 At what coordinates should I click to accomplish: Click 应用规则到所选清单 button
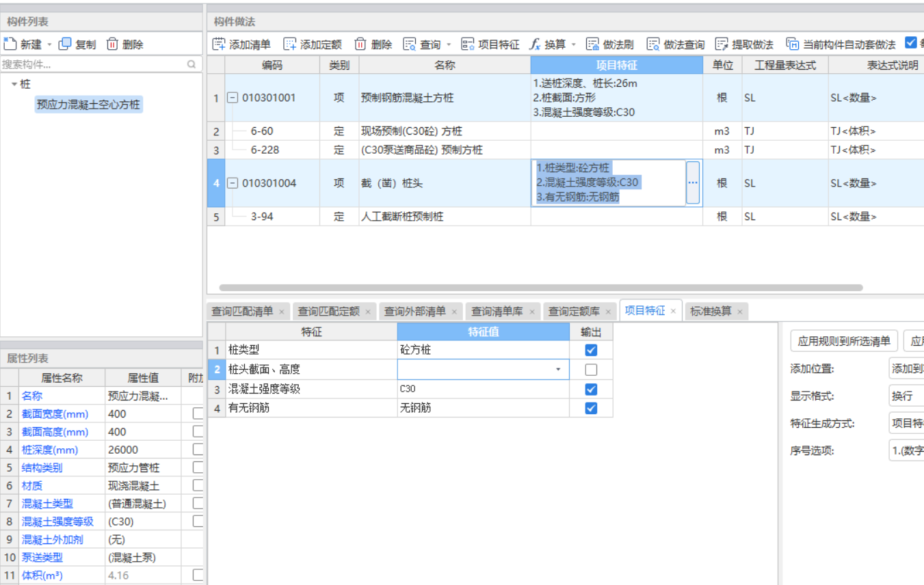coord(844,342)
